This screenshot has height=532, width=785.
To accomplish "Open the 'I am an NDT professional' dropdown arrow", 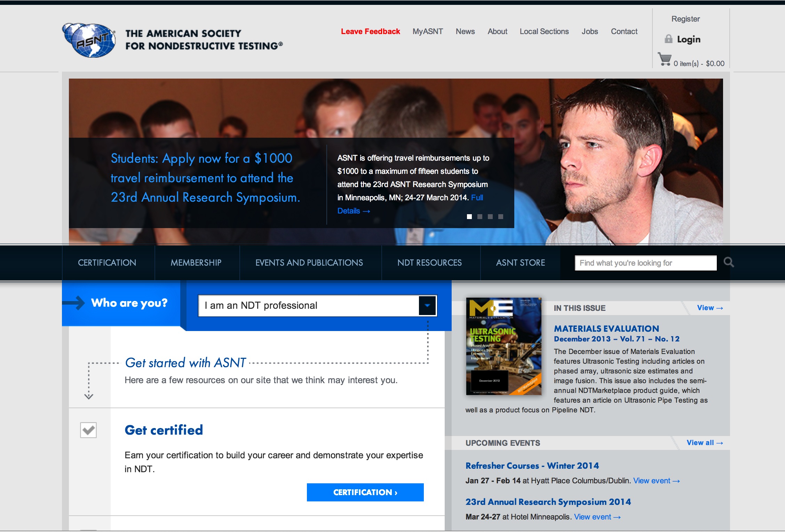I will point(427,306).
